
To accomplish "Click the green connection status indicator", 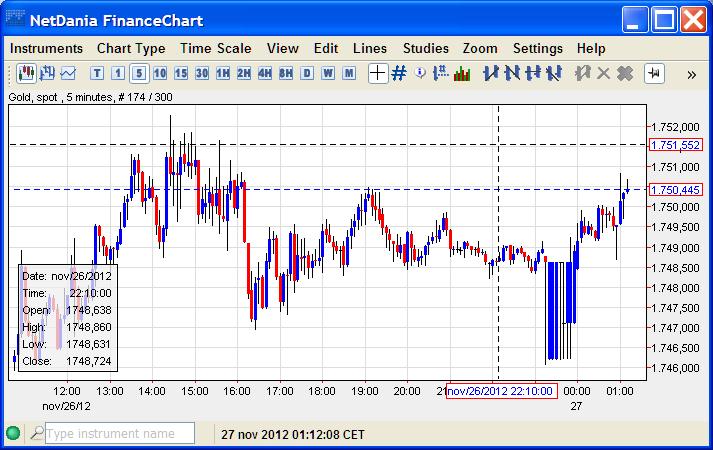I will click(13, 433).
